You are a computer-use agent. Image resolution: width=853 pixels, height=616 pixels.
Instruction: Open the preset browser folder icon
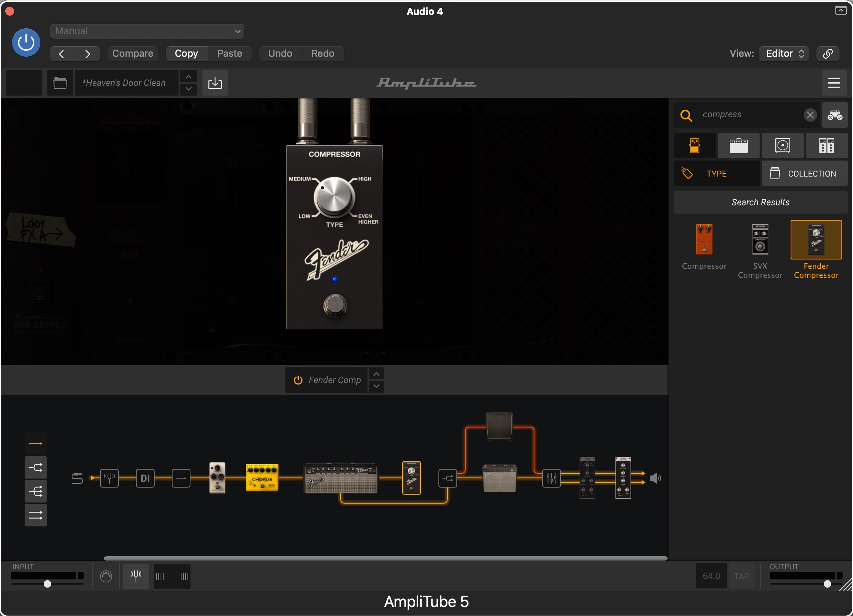60,83
